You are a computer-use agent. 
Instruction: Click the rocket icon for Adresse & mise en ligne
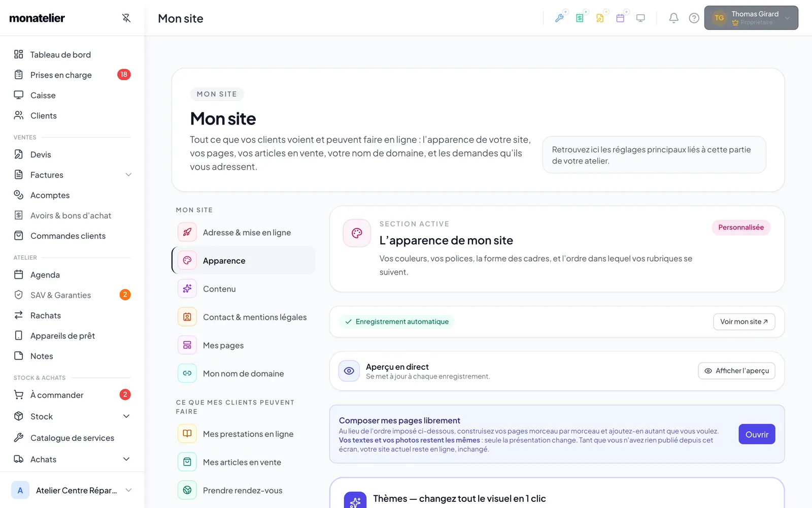[187, 232]
